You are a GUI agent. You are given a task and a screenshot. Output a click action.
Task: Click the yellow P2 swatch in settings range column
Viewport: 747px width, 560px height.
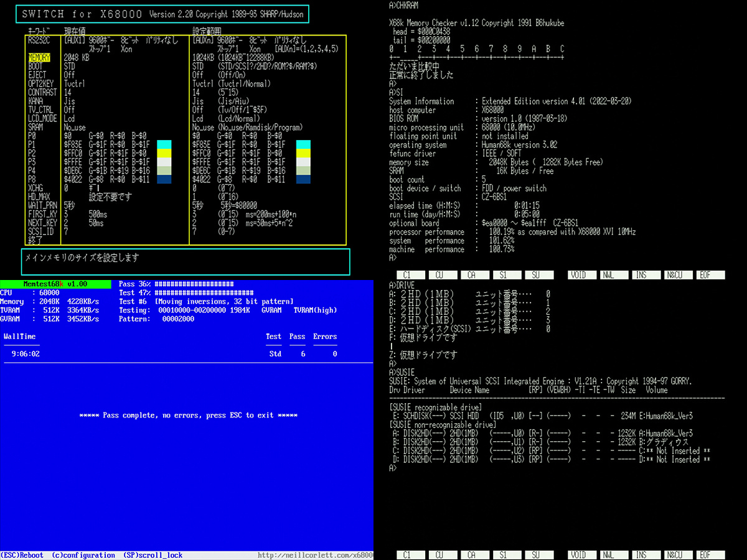303,153
